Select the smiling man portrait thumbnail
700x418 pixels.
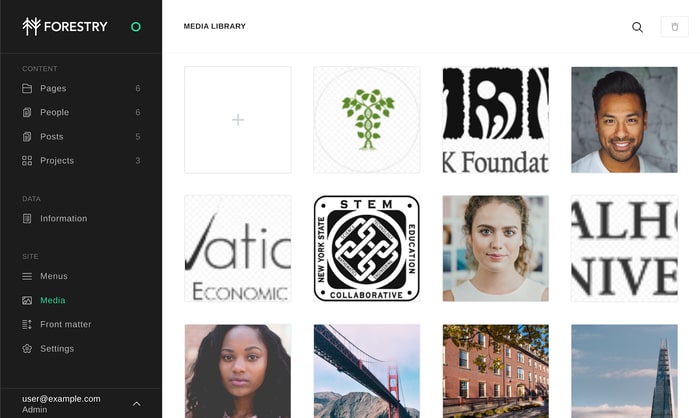click(x=624, y=120)
